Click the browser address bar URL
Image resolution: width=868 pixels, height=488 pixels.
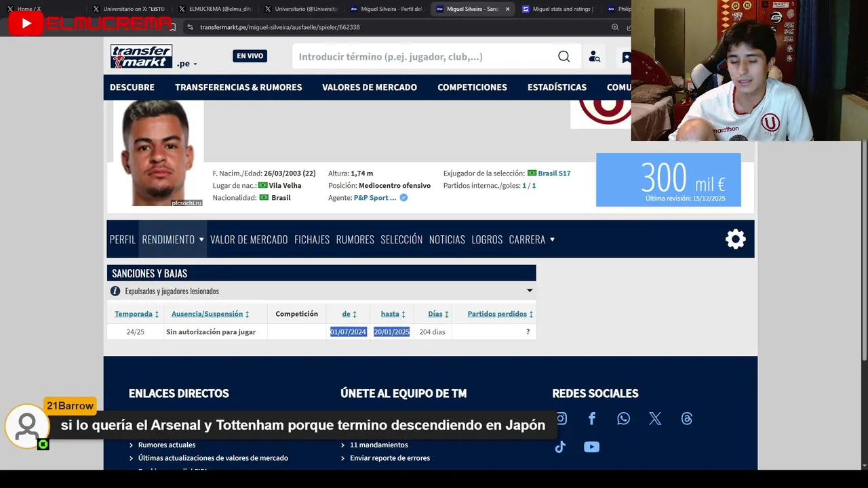pos(280,27)
